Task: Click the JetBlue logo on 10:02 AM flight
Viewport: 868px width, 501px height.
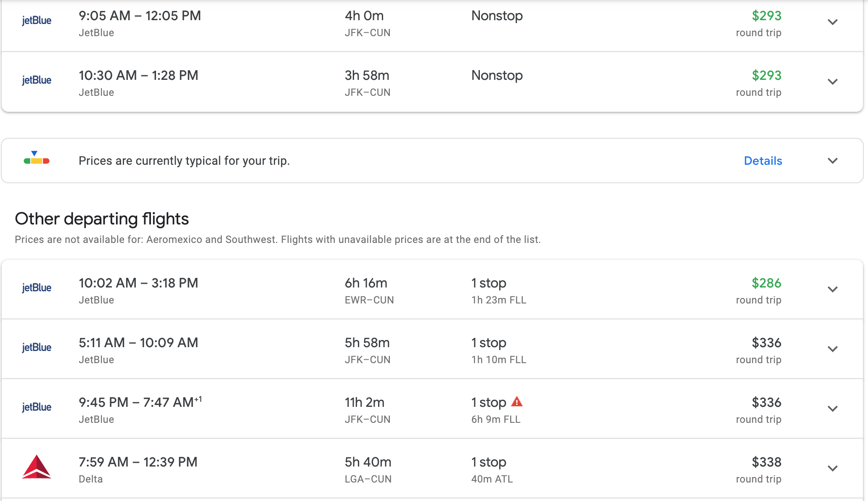Action: pos(37,288)
